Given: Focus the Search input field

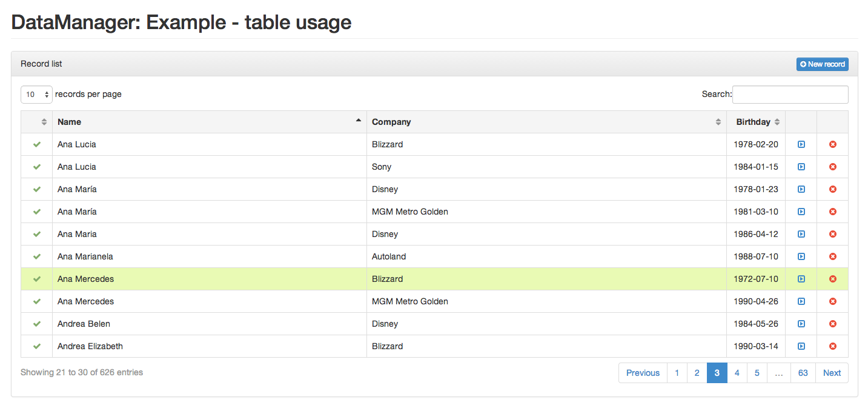Looking at the screenshot, I should (x=790, y=95).
